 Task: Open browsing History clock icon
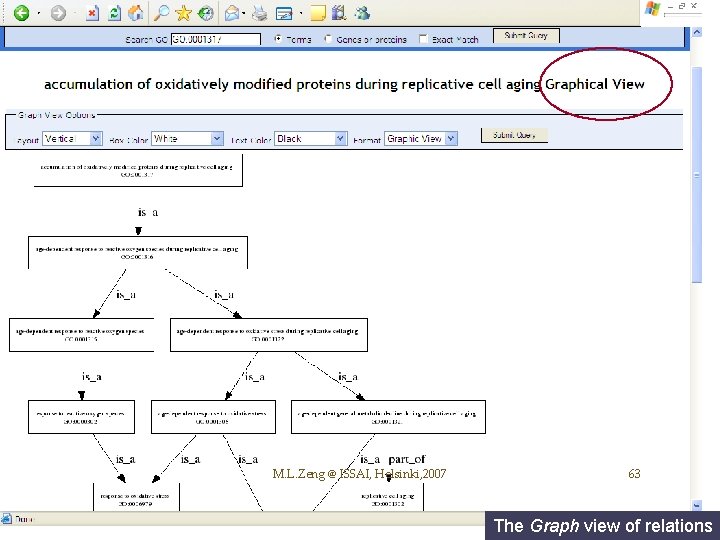point(205,13)
